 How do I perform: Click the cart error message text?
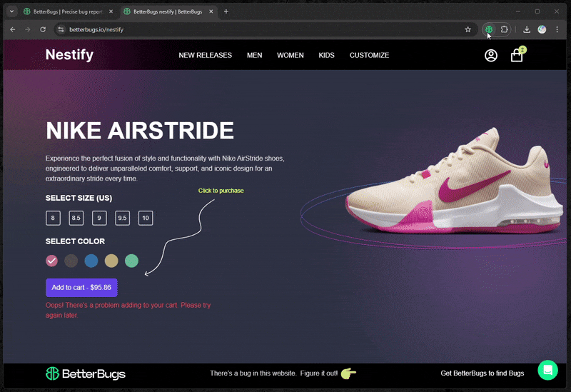coord(128,310)
